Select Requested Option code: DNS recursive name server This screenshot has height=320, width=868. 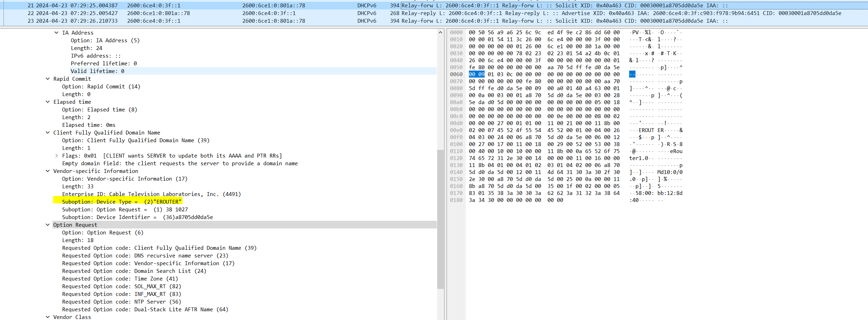(145, 255)
